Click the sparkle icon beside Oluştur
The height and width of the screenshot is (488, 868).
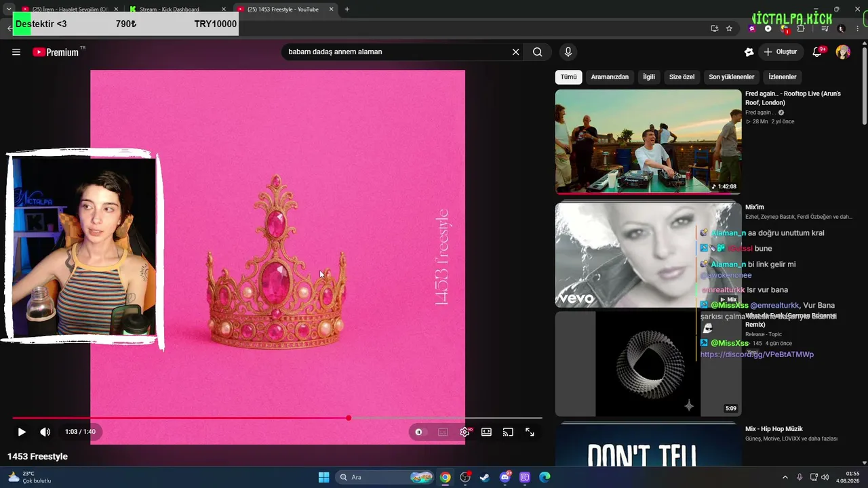749,52
